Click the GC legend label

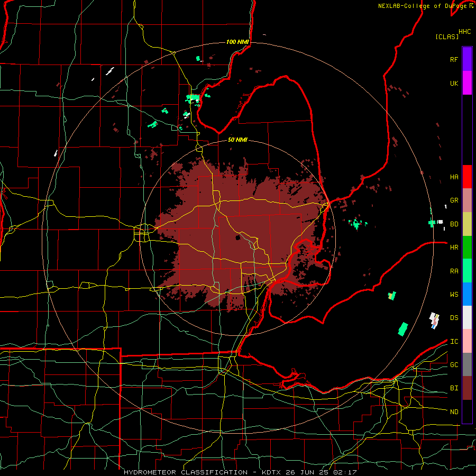pos(454,365)
